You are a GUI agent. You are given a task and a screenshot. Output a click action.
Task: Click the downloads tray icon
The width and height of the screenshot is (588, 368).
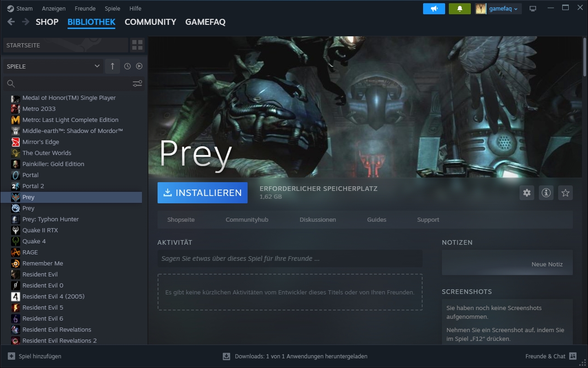pyautogui.click(x=226, y=356)
